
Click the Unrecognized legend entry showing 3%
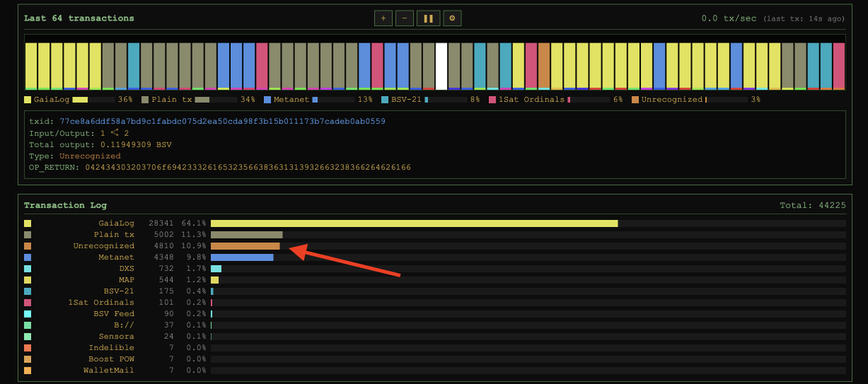click(x=696, y=99)
